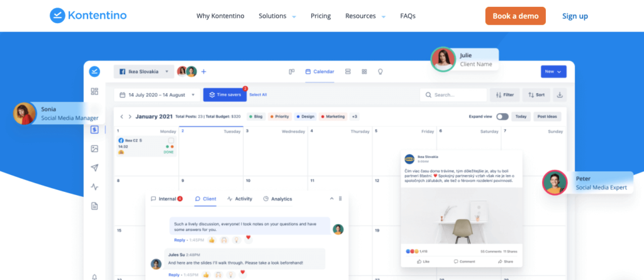
Task: Toggle the Blog label filter
Action: point(255,117)
